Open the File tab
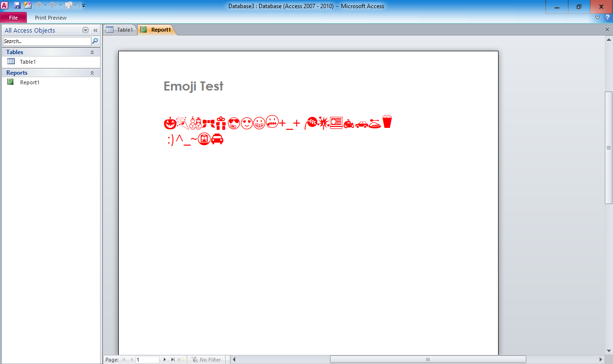 (13, 18)
